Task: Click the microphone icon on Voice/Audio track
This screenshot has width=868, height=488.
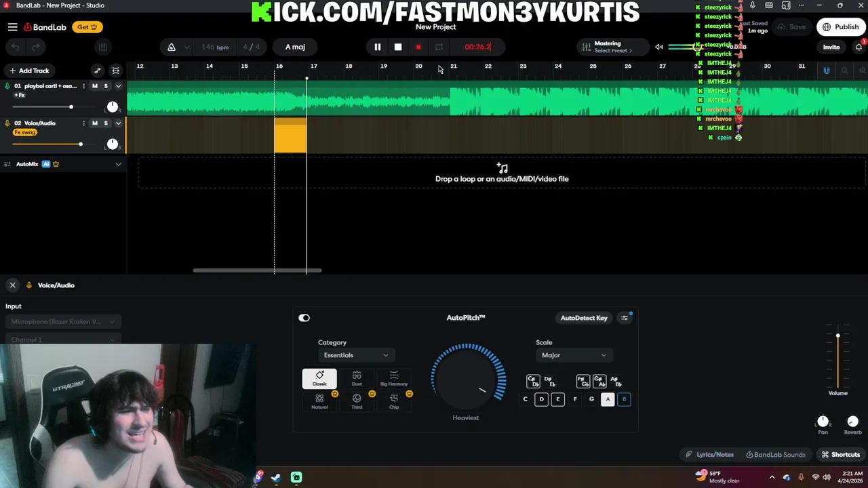Action: click(7, 123)
